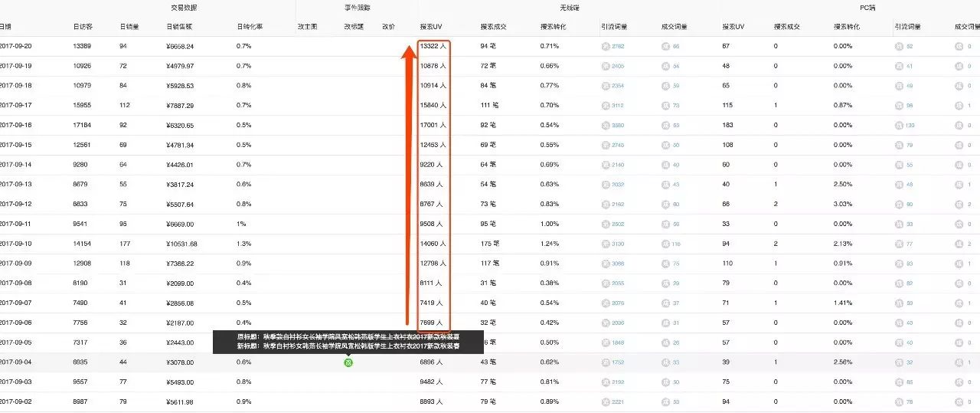Click daily sales count 177
The height and width of the screenshot is (413, 980).
click(x=126, y=244)
